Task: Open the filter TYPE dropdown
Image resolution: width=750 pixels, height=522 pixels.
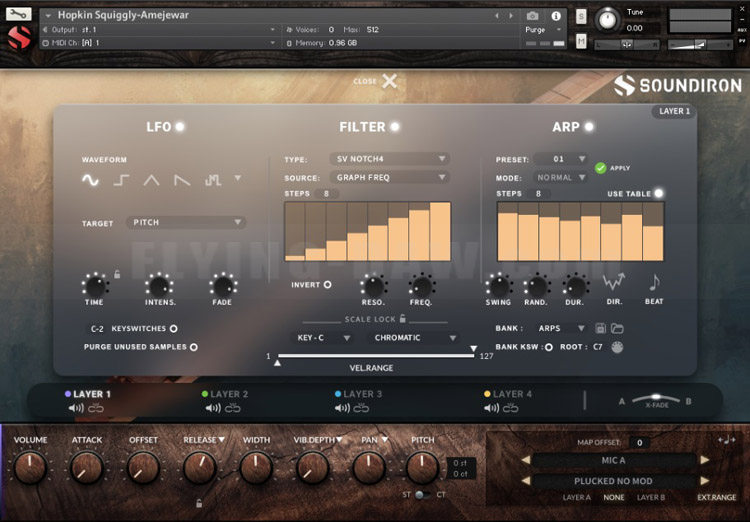Action: [x=389, y=159]
